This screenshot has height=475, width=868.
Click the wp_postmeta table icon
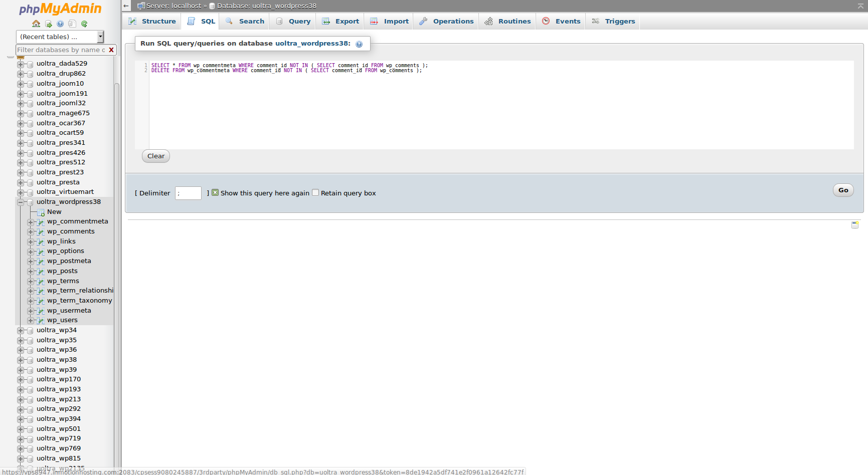(41, 262)
